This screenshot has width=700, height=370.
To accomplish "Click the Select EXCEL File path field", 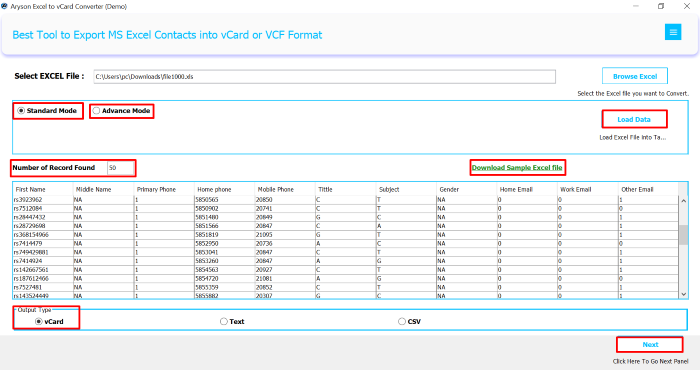I will (x=325, y=77).
